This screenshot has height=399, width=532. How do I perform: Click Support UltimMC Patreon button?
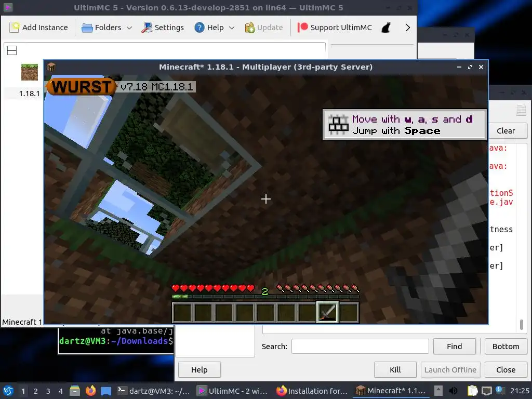click(335, 28)
